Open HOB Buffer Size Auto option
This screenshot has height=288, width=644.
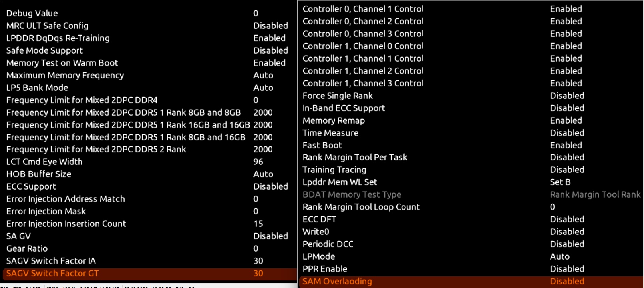pyautogui.click(x=263, y=174)
